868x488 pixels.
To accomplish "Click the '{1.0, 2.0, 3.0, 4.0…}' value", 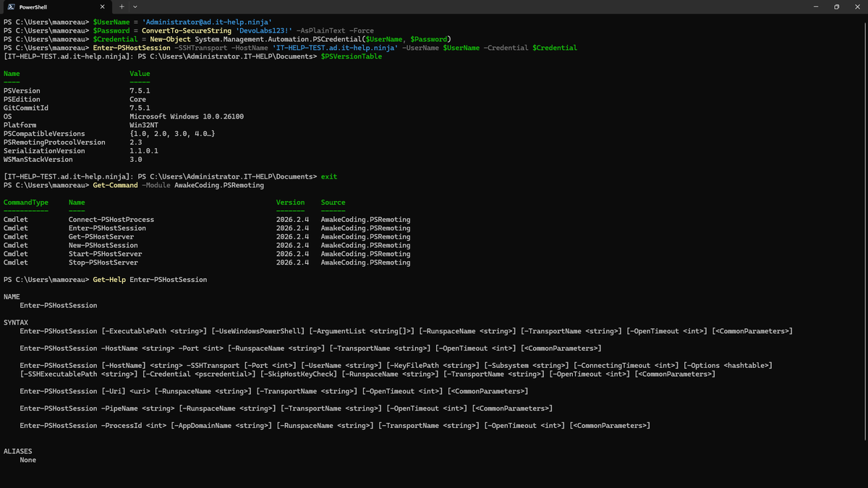I will coord(172,134).
